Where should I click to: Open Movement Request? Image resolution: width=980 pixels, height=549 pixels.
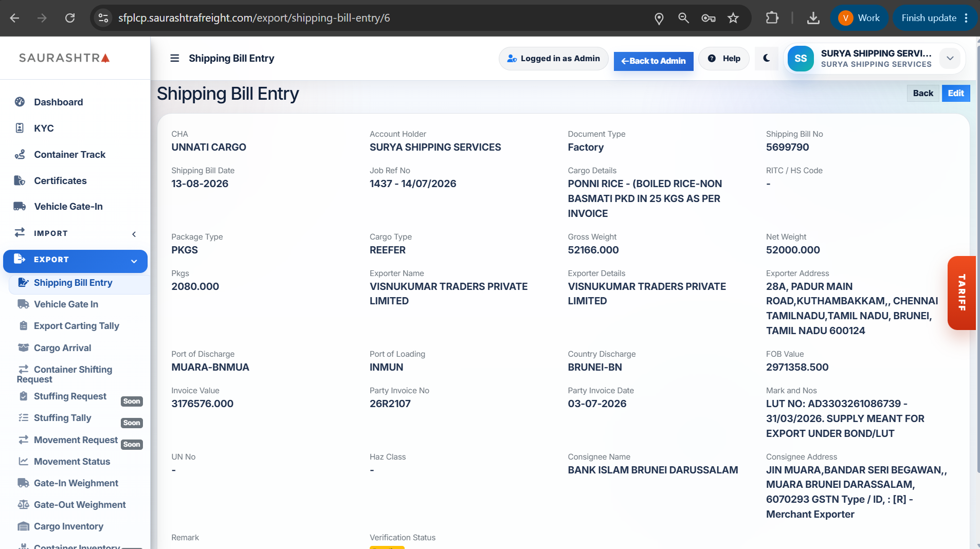coord(76,440)
